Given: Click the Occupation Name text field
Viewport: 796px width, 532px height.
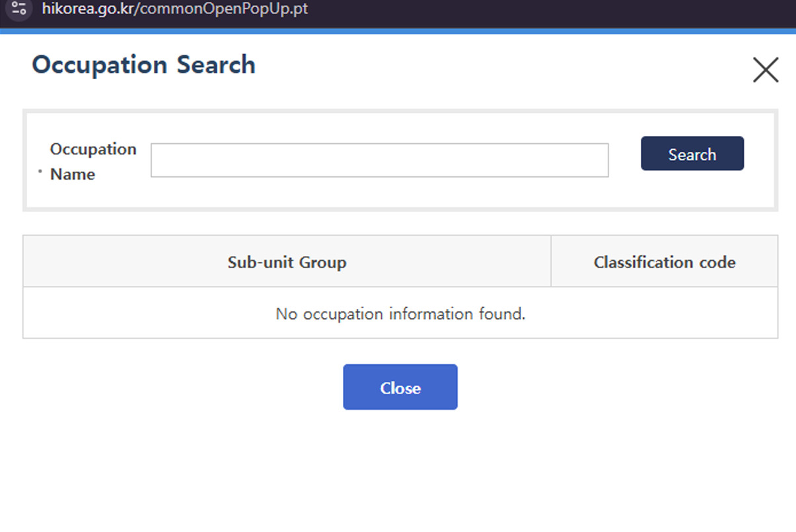Looking at the screenshot, I should pos(379,160).
